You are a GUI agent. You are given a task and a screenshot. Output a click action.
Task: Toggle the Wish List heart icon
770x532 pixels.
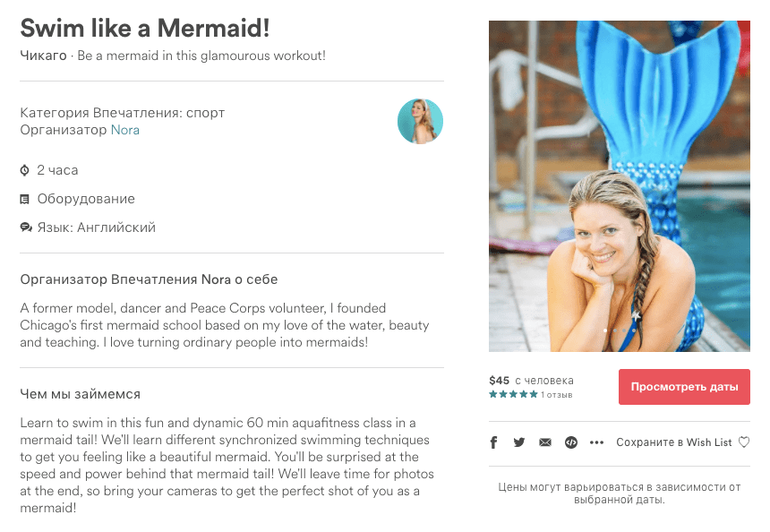coord(744,442)
